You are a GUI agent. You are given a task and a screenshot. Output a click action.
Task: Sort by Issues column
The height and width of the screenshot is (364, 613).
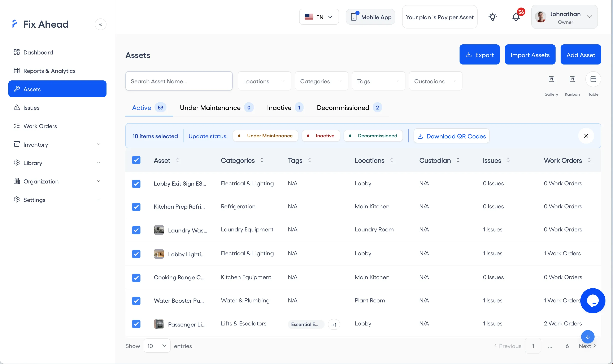pos(508,160)
